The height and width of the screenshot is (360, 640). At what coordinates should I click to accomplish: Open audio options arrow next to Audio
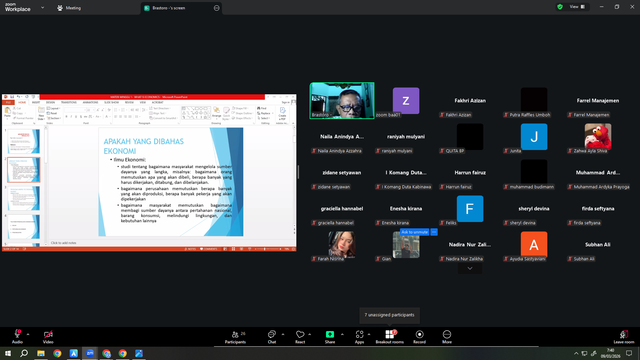pos(28,334)
